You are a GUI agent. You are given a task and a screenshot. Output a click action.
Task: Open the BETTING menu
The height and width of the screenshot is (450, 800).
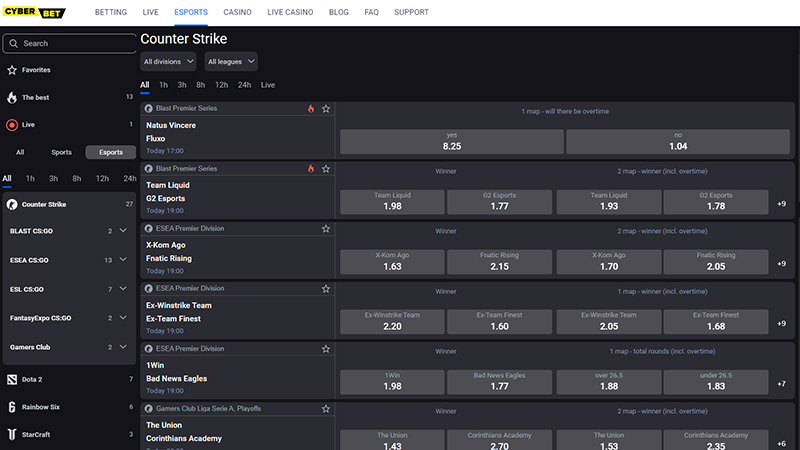111,12
